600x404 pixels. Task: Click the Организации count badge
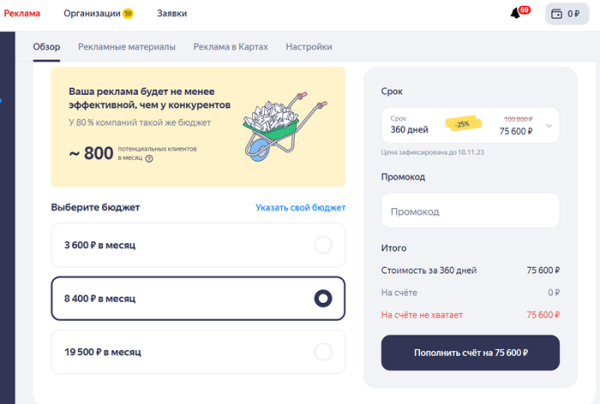pos(128,14)
